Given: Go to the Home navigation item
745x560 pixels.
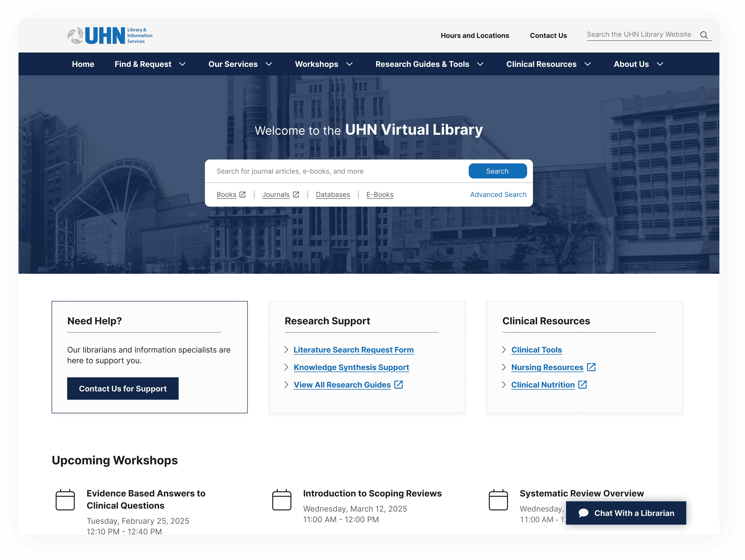Looking at the screenshot, I should pyautogui.click(x=83, y=64).
